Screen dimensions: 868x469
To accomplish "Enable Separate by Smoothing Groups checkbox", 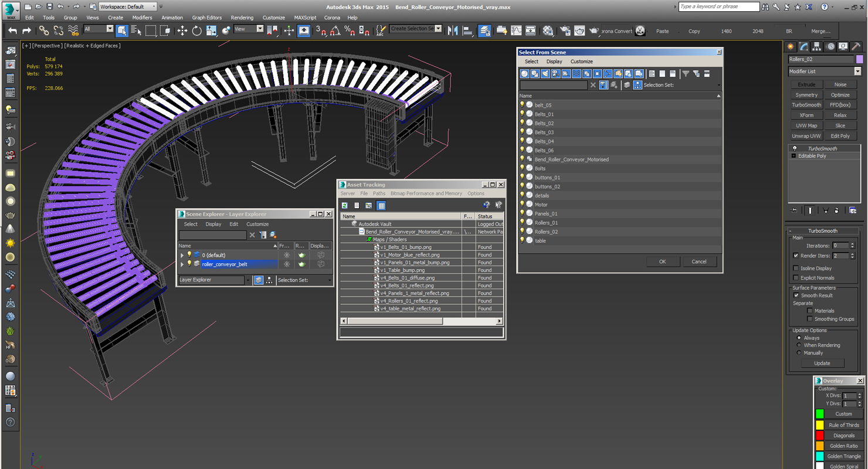I will pyautogui.click(x=809, y=319).
